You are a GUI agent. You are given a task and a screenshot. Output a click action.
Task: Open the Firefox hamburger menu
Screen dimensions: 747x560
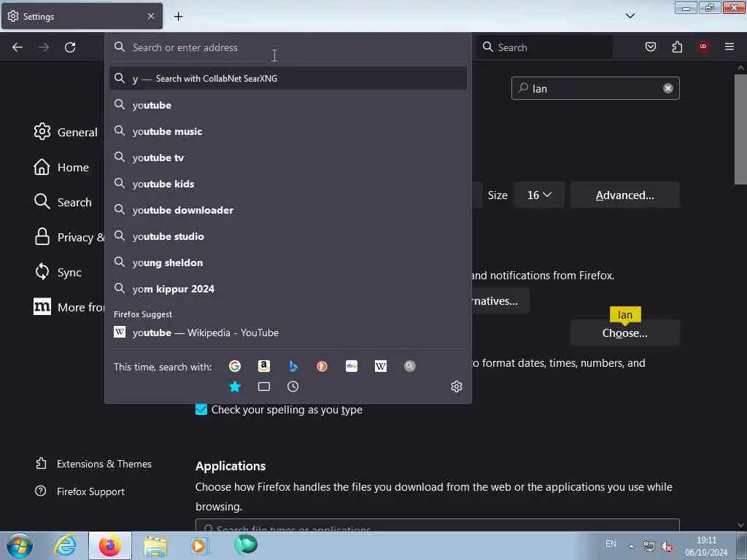pyautogui.click(x=729, y=47)
